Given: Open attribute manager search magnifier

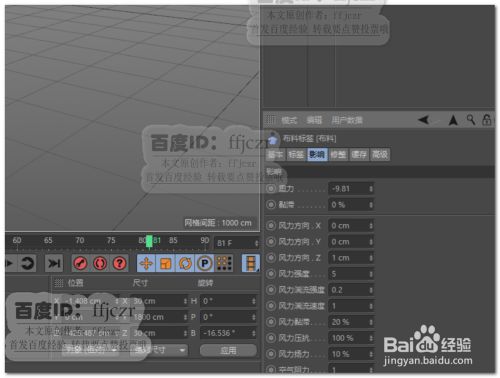Looking at the screenshot, I should point(471,119).
